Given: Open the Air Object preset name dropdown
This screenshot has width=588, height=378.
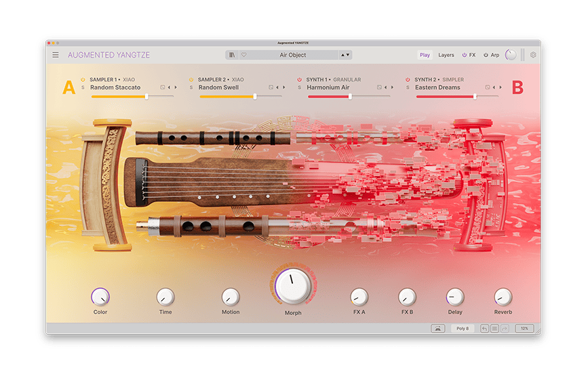Looking at the screenshot, I should coord(293,55).
